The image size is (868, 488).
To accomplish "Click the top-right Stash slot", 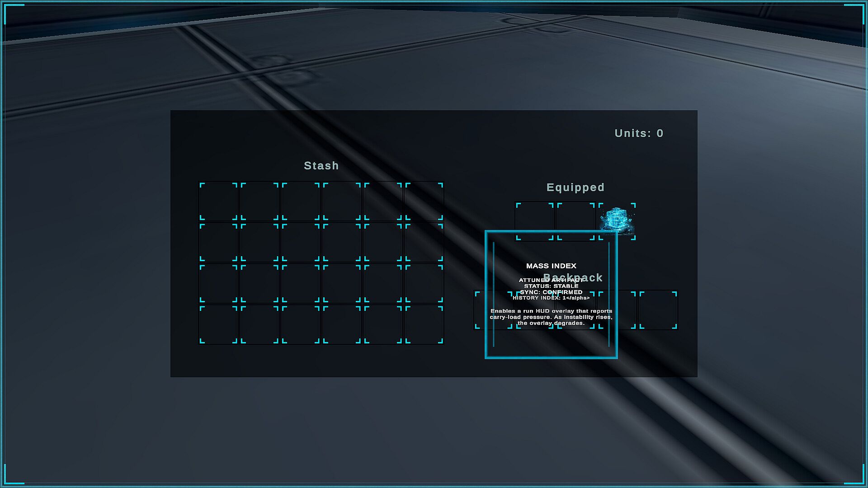I will coord(424,201).
